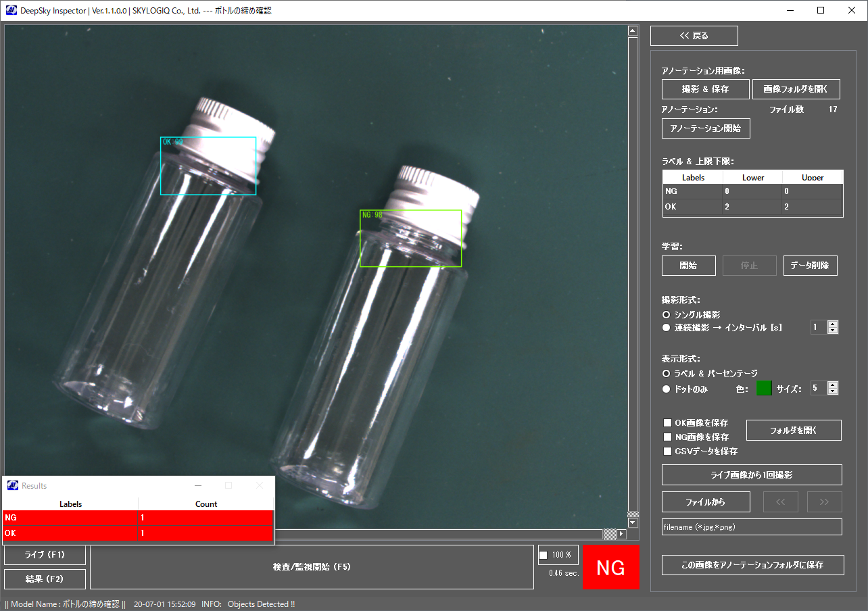The width and height of the screenshot is (868, 611).
Task: Open save folder with フォルダを開く
Action: tap(794, 430)
